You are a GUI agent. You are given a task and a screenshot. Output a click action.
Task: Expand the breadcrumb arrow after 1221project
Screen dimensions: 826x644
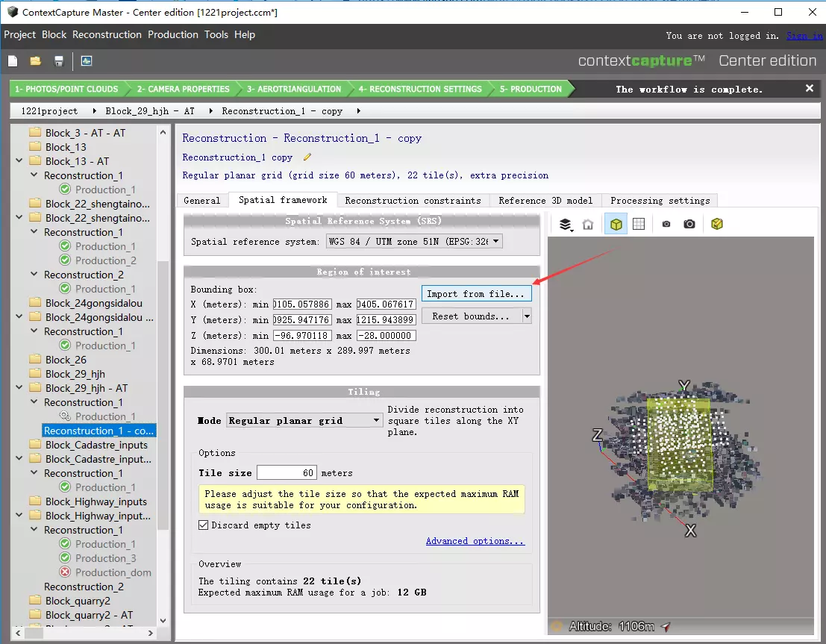click(x=94, y=110)
